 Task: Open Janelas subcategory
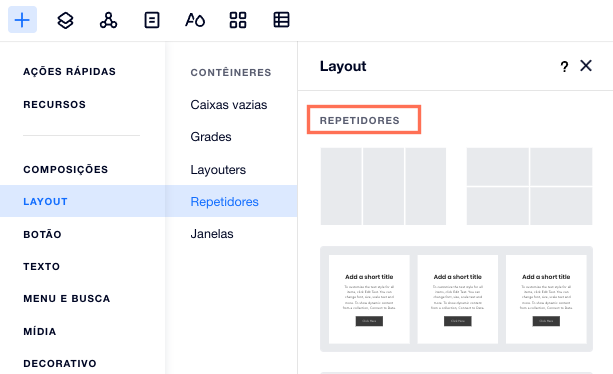coord(212,234)
